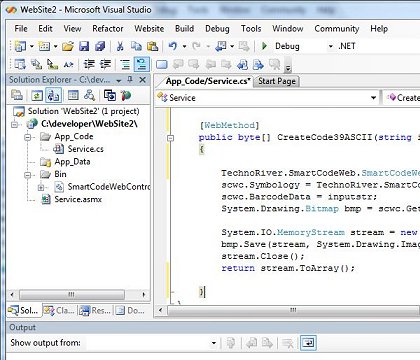Click the decrease indent icon
420x360 pixels.
pos(89,64)
